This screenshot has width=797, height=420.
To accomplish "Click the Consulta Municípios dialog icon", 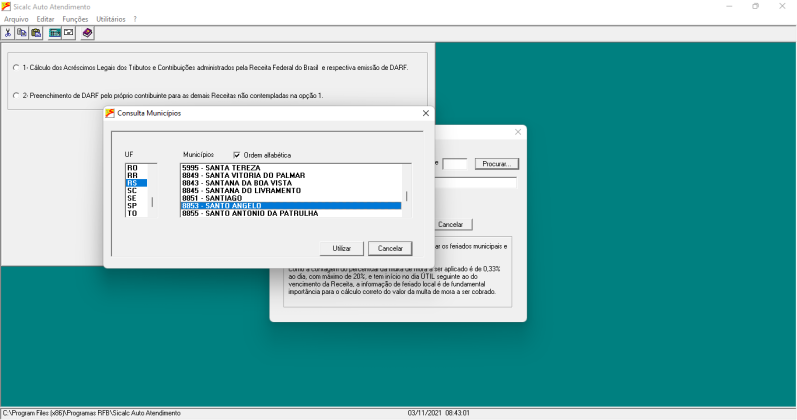I will click(111, 114).
